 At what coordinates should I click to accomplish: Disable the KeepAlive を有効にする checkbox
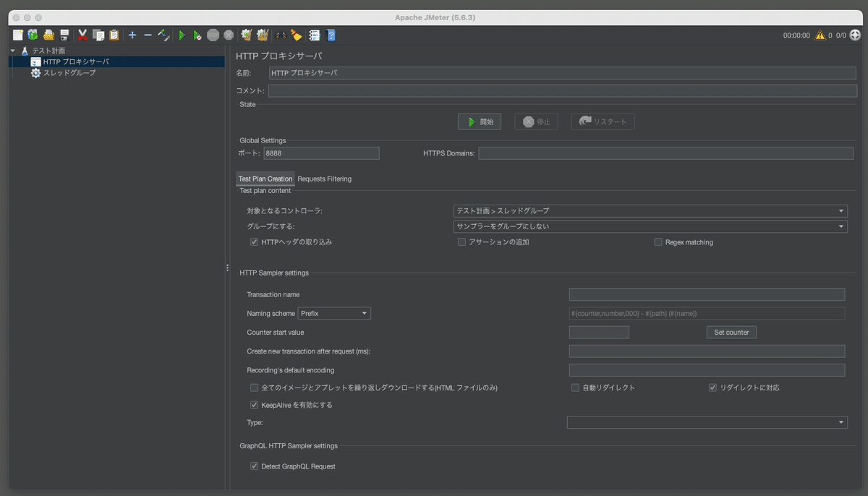pyautogui.click(x=254, y=405)
